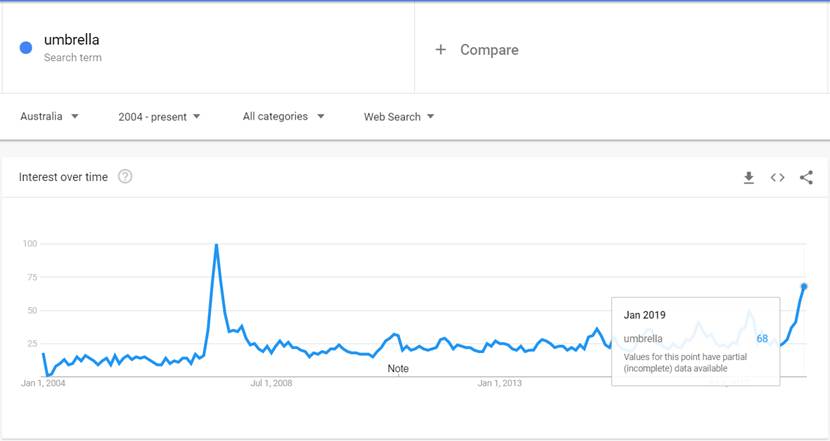Click the Jan 1, 2013 axis label

tap(500, 383)
